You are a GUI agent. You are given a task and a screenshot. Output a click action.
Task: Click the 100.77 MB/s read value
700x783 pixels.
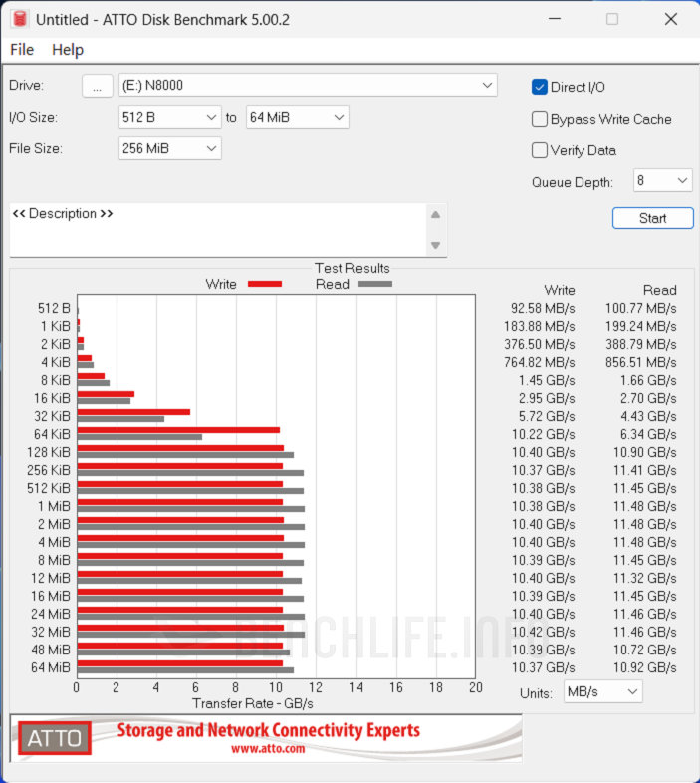pos(640,308)
